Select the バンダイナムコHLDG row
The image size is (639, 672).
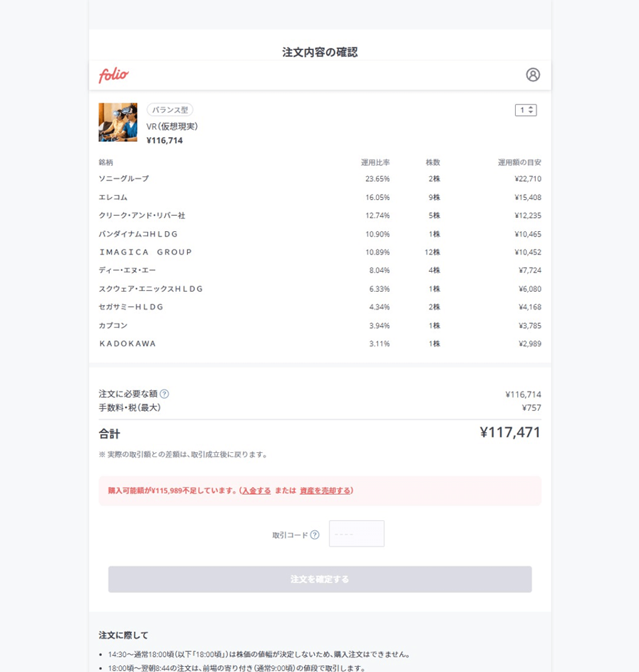click(320, 234)
